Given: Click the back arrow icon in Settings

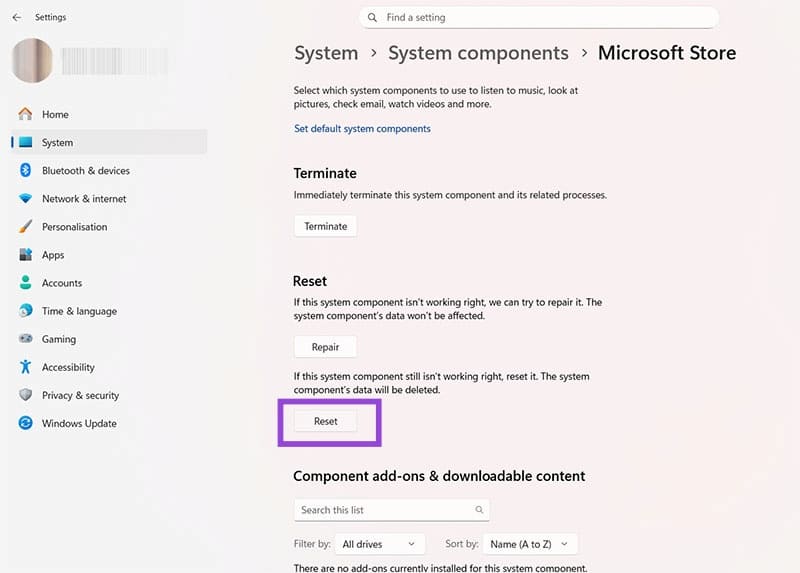Looking at the screenshot, I should pyautogui.click(x=17, y=17).
